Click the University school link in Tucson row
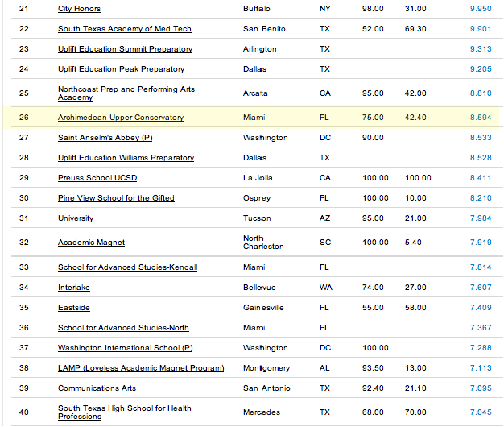Viewport: 504px width, 427px height. click(x=76, y=218)
